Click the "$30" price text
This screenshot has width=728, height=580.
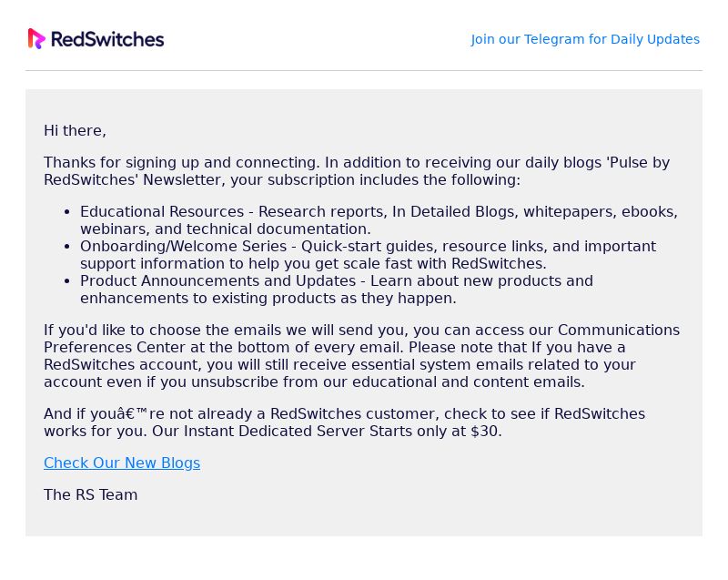484,431
